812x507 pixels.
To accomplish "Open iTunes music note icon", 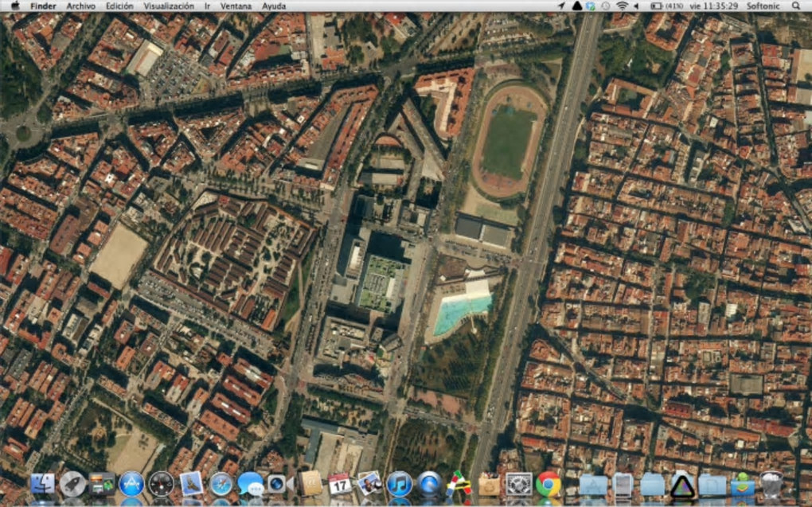I will coord(400,484).
